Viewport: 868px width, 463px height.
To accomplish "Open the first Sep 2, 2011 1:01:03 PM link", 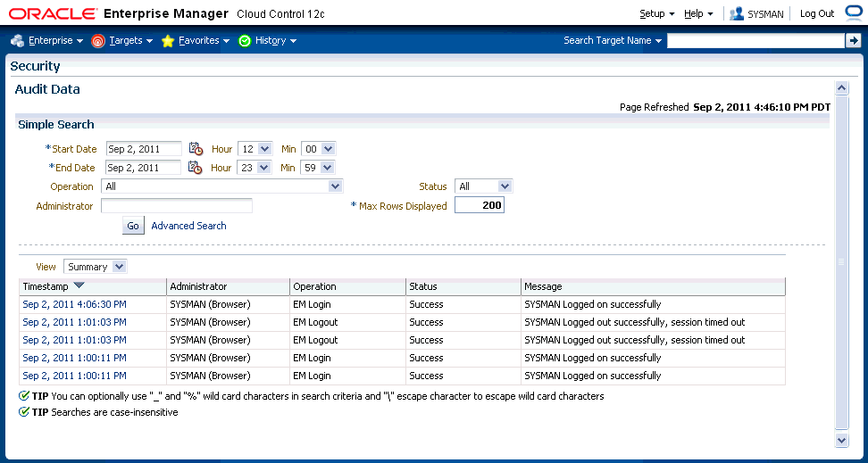I will click(x=75, y=322).
